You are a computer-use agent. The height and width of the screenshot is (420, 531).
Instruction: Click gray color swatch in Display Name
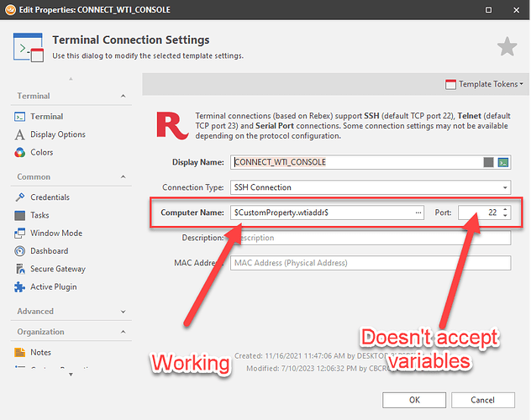[x=488, y=162]
